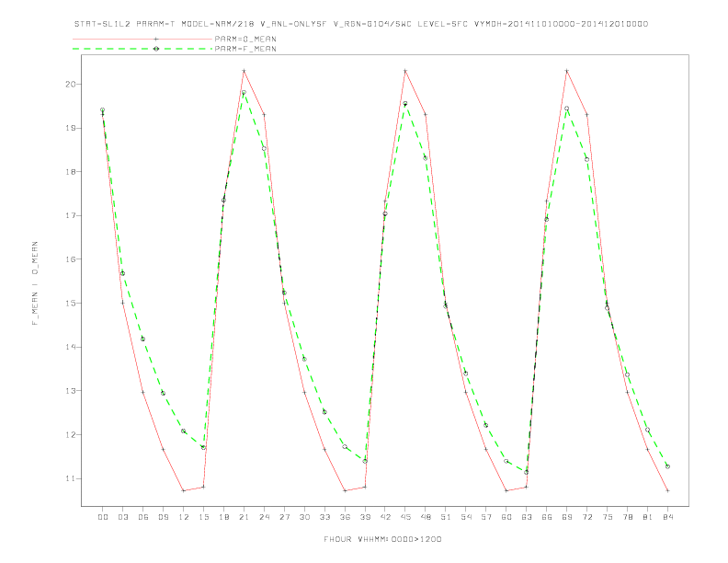Image resolution: width=728 pixels, height=563 pixels.
Task: Click x-axis tick label 72
Action: coord(586,517)
